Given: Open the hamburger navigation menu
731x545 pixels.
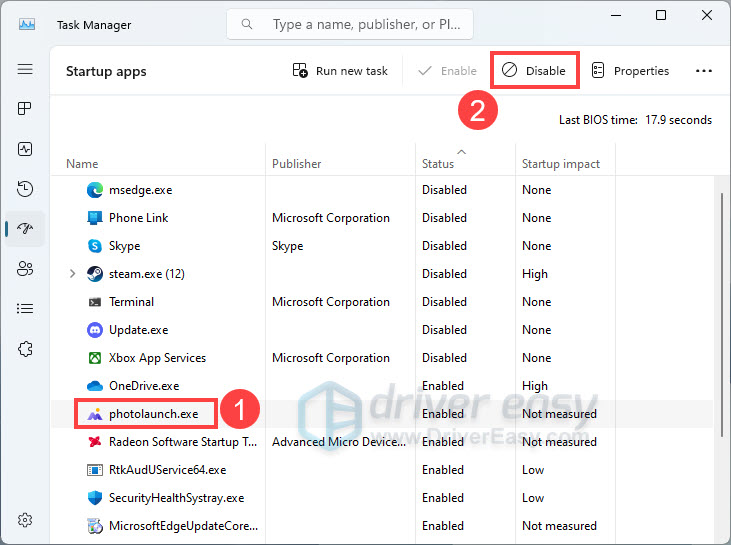Looking at the screenshot, I should pos(25,69).
